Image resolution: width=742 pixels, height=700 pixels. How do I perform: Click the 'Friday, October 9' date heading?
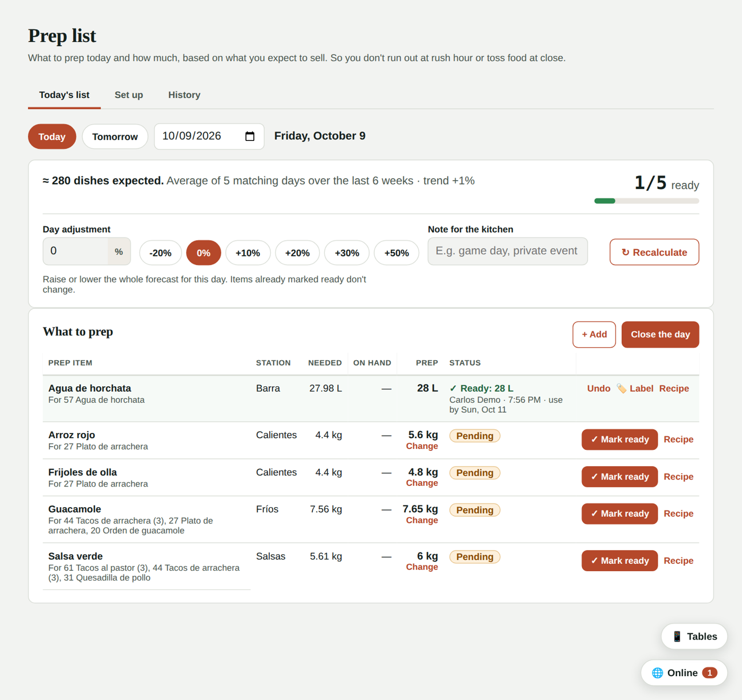click(320, 136)
